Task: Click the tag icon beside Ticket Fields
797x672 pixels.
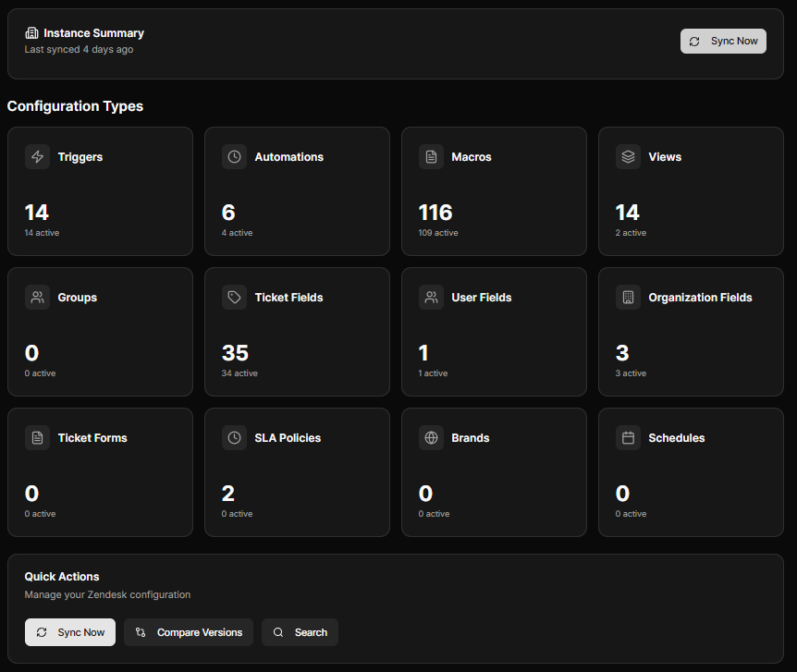Action: [235, 298]
